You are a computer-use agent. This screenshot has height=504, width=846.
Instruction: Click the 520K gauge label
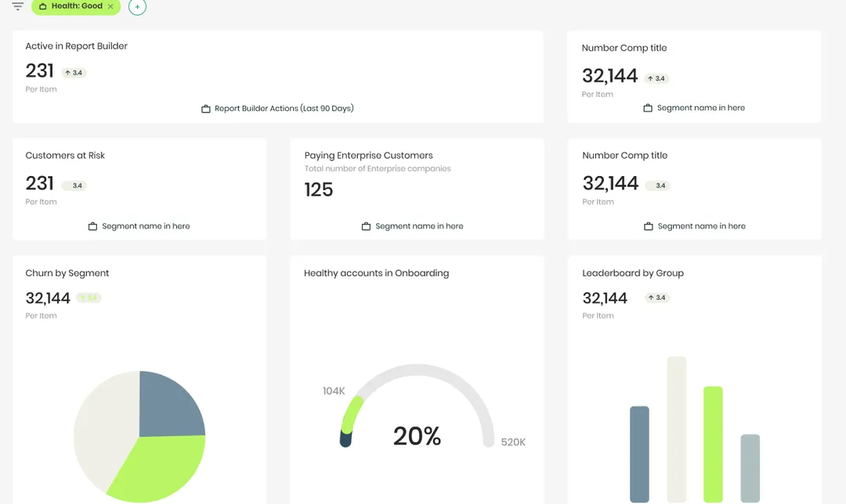click(x=513, y=442)
